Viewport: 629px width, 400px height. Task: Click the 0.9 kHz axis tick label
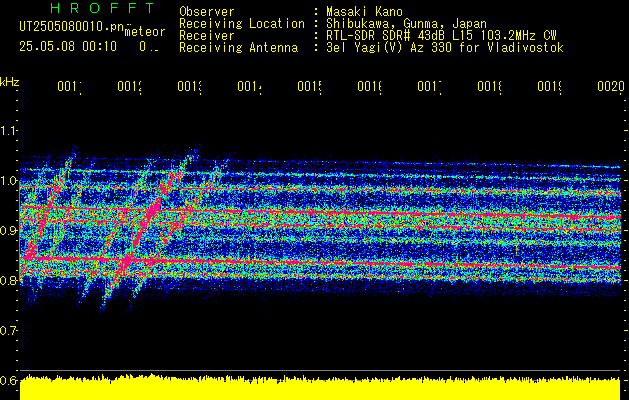9,231
